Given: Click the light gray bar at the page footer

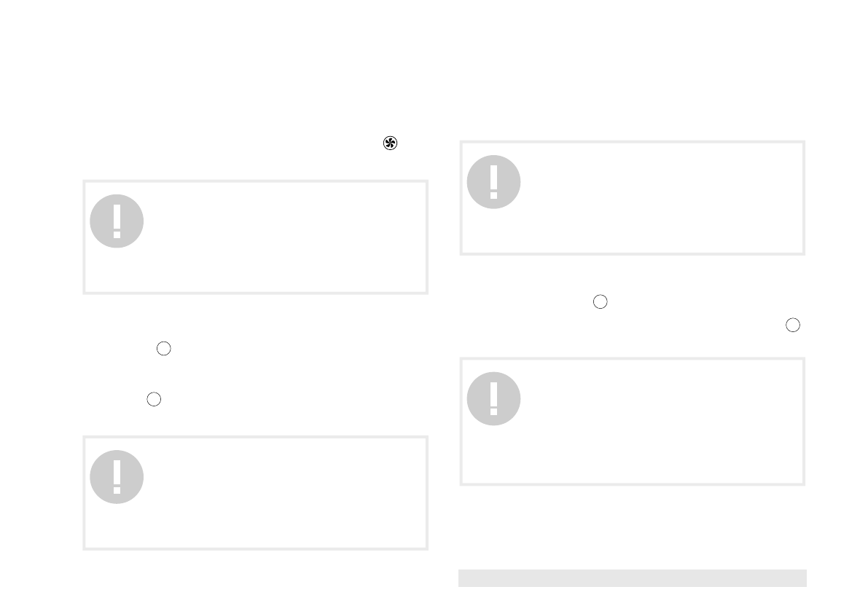Looking at the screenshot, I should tap(632, 578).
